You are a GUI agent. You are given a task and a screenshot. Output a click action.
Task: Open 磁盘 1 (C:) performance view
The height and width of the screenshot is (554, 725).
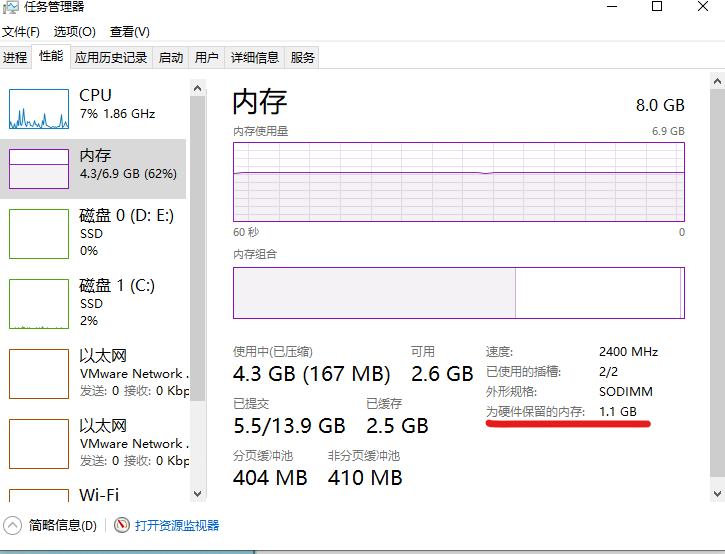coord(93,303)
